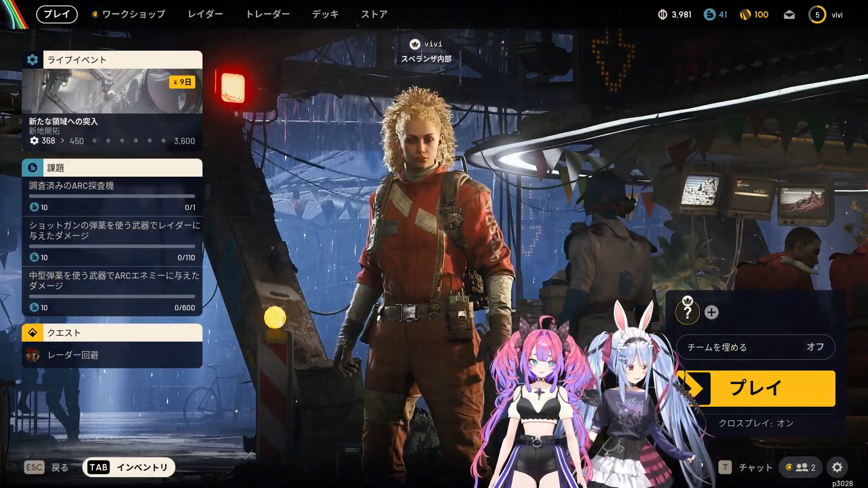Click the question mark party leader slot
Screen dimensions: 868x488
[x=687, y=312]
